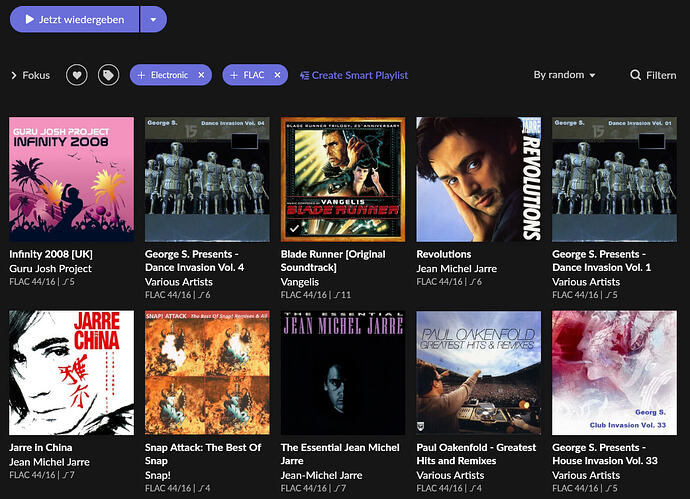Click Various Artists under House Invasion Vol. 33

tap(586, 475)
